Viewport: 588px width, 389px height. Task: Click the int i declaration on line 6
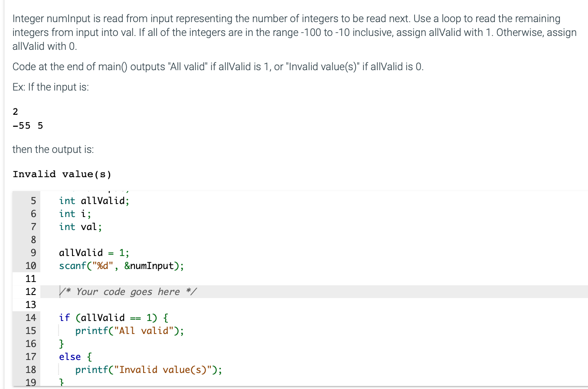point(75,214)
